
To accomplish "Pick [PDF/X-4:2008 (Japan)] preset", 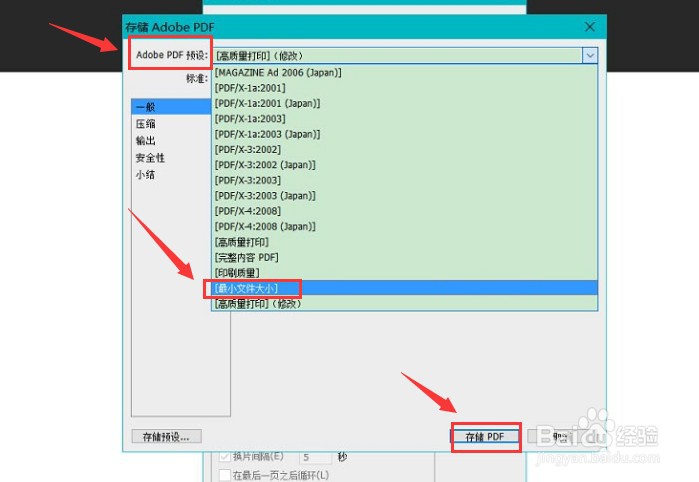I will 404,227.
